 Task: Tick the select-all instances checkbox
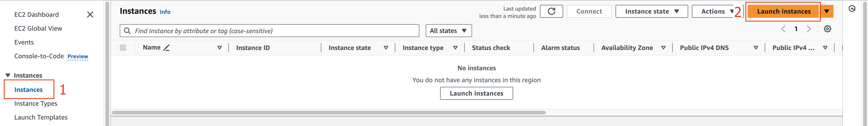pyautogui.click(x=123, y=48)
